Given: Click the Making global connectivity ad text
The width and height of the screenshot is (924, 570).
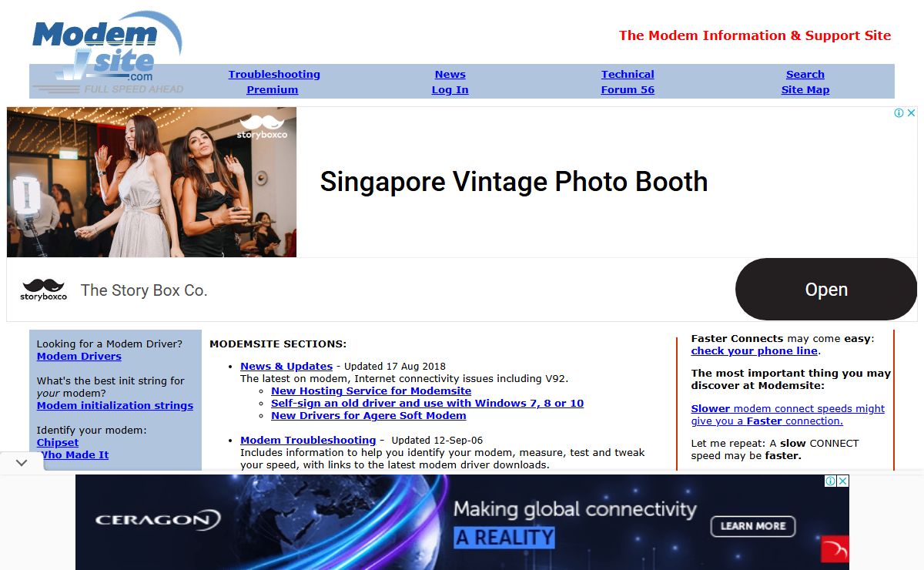Looking at the screenshot, I should pyautogui.click(x=574, y=509).
